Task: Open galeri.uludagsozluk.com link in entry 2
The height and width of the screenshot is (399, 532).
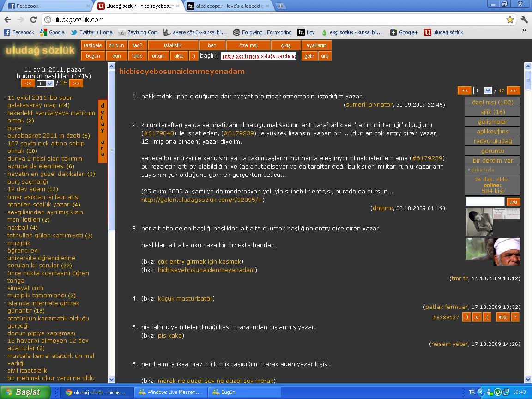Action: click(201, 199)
